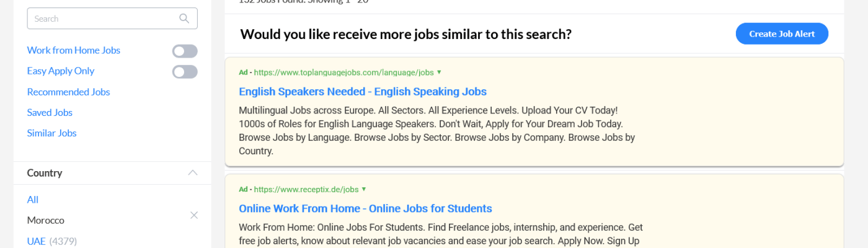Click the search magnifier icon
The width and height of the screenshot is (868, 248).
[184, 19]
